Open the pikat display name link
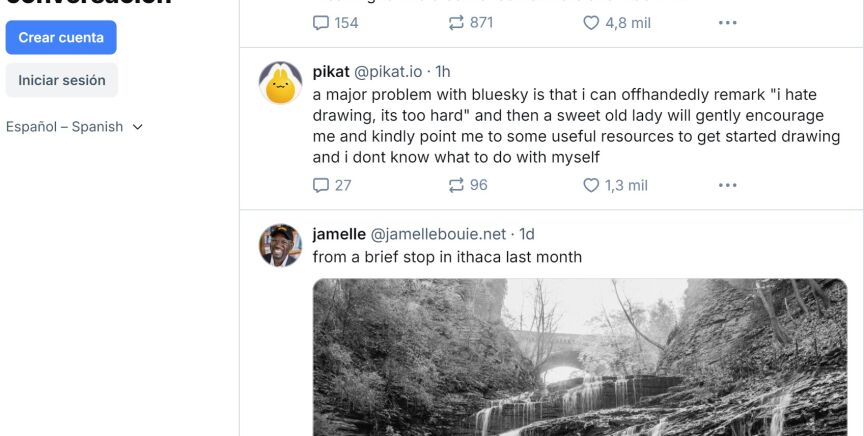 331,72
